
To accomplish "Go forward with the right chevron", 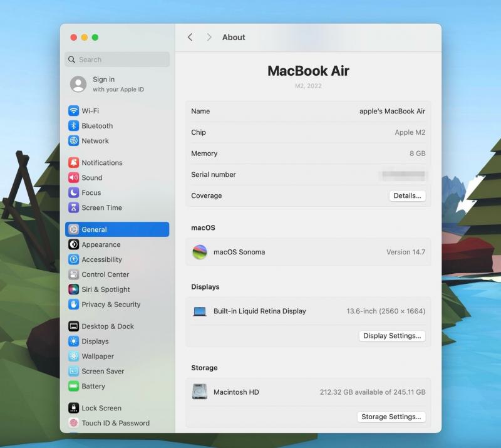I will coord(209,37).
